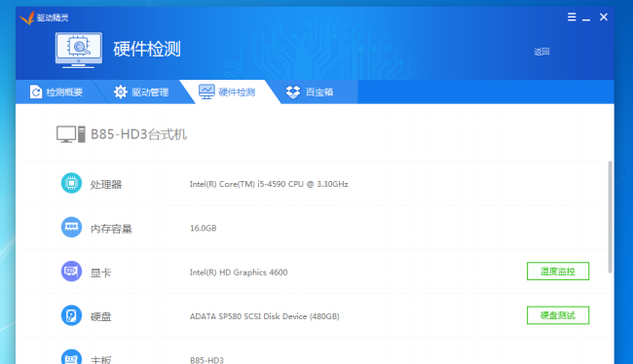Click the B85-HD3 motherboard value
Screen dimensions: 633x364
tap(206, 360)
